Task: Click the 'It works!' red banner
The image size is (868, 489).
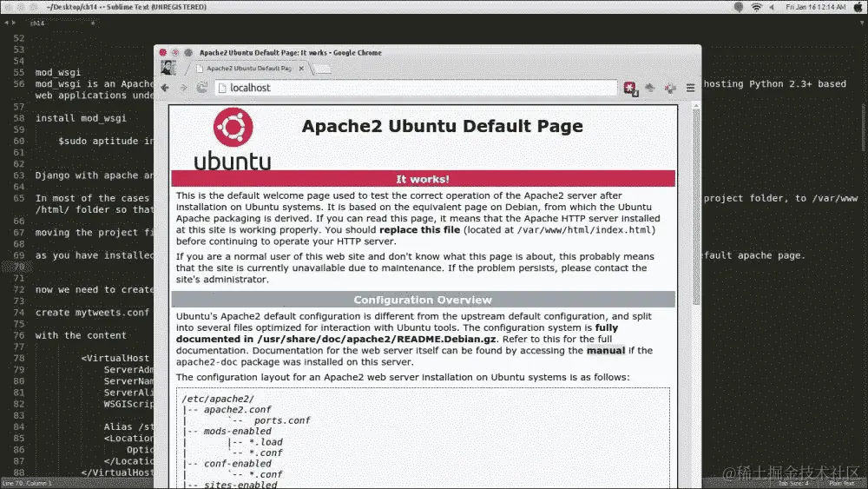Action: pyautogui.click(x=423, y=179)
